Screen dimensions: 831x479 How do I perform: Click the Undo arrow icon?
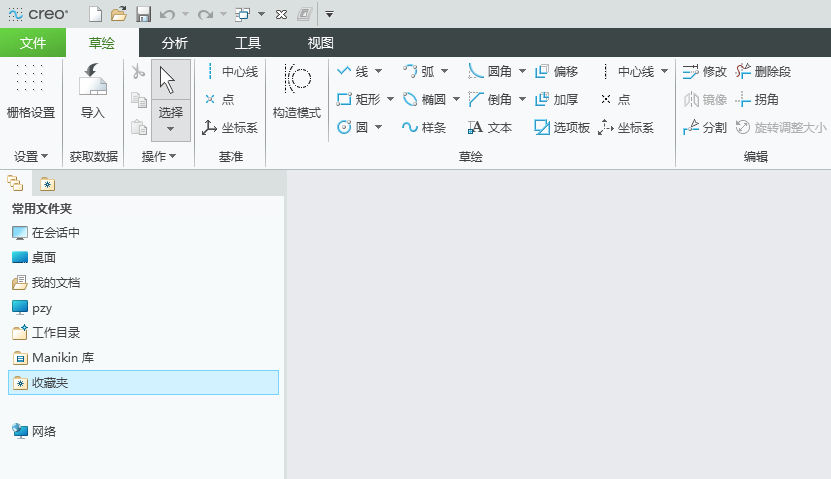click(x=167, y=14)
